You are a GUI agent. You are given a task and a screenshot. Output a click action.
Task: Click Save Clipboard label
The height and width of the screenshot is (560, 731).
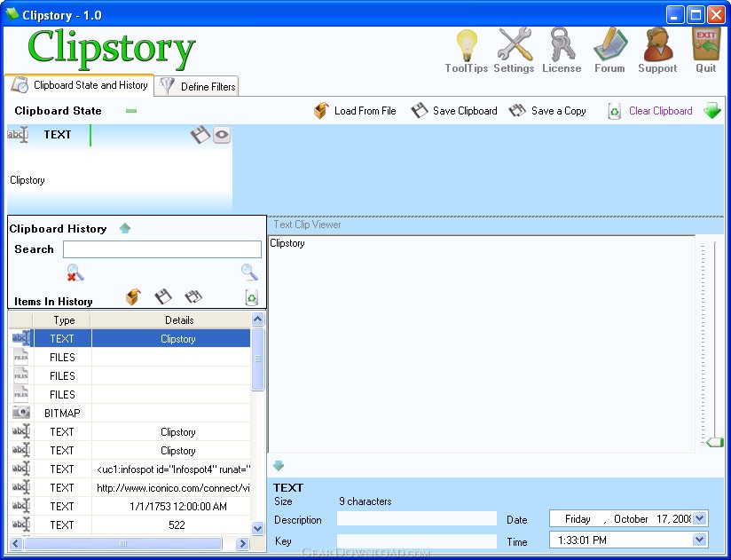tap(465, 111)
